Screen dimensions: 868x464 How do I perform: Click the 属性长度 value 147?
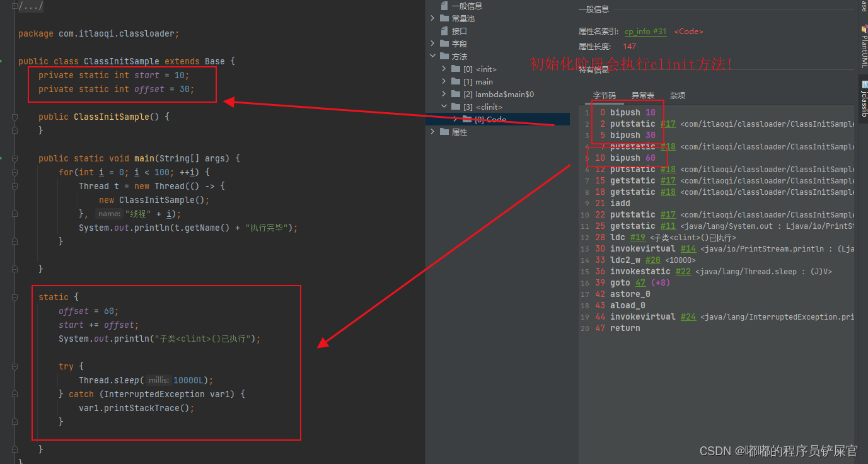630,47
